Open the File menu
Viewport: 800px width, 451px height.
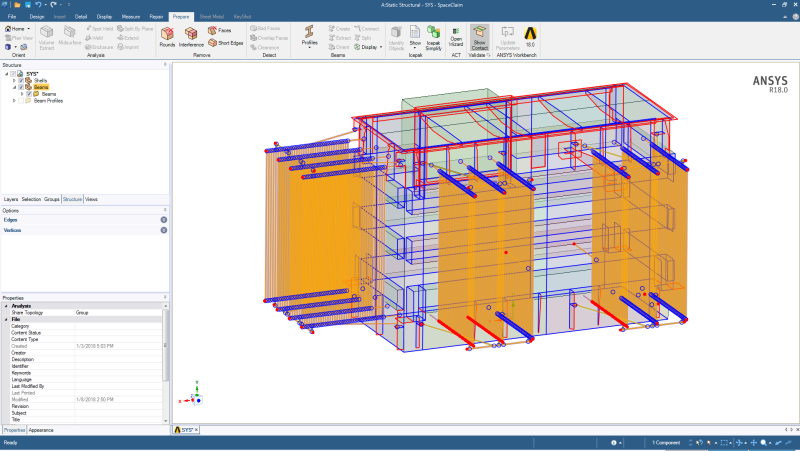point(12,17)
